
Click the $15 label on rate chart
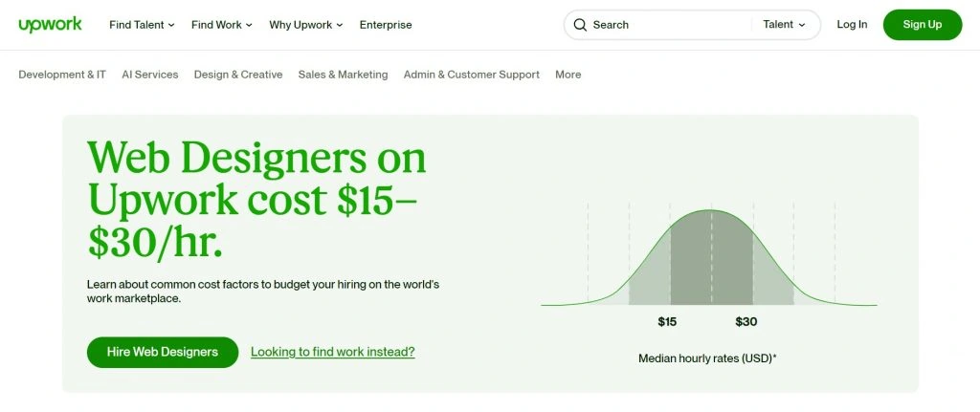667,322
